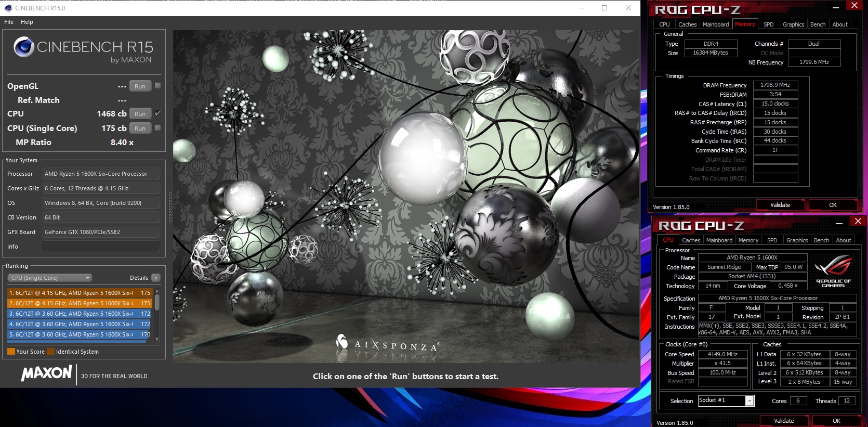The image size is (868, 427).
Task: Select Bench tab in lower CPU-Z window
Action: point(821,240)
